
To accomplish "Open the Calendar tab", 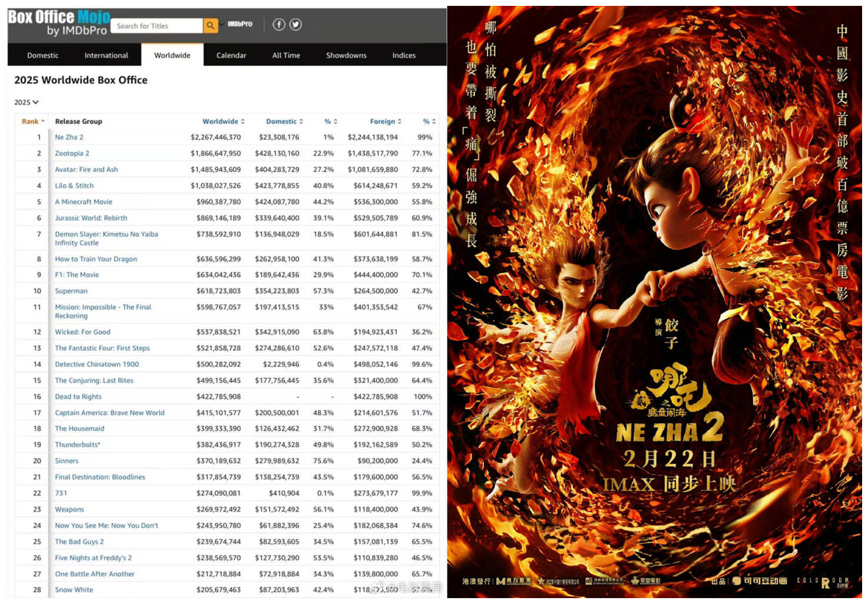I will click(231, 55).
